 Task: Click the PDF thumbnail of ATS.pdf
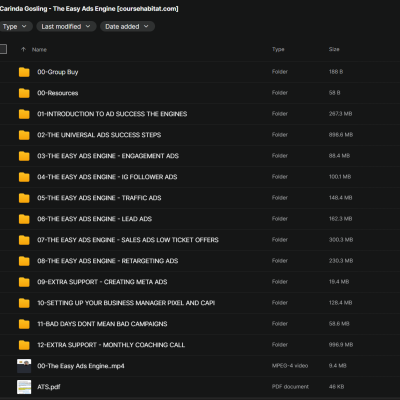[x=24, y=387]
